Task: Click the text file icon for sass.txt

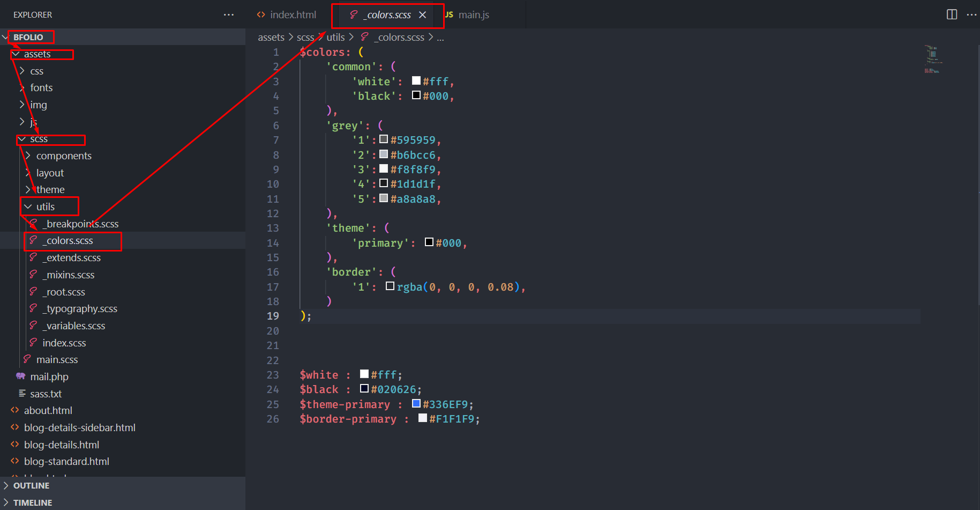Action: point(22,394)
